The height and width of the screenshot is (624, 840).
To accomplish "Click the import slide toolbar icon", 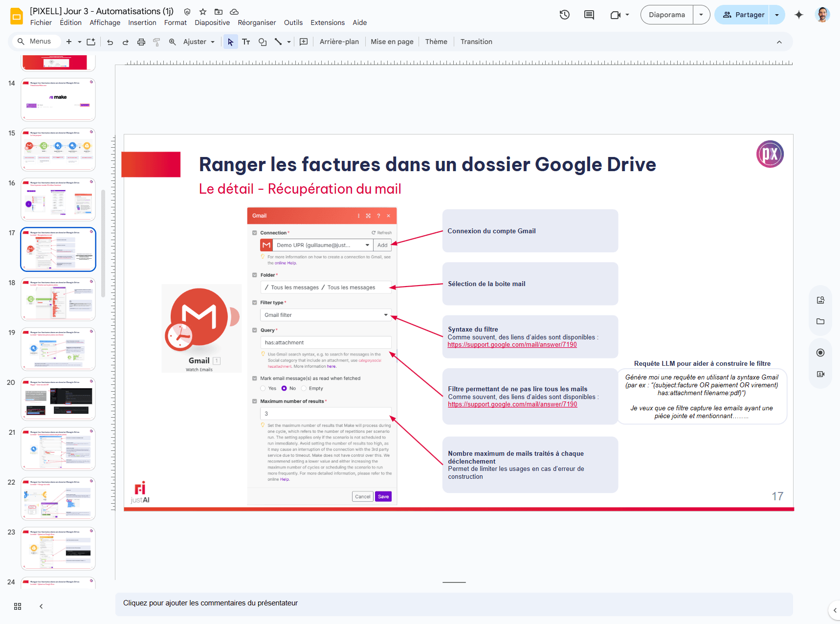I will (91, 42).
